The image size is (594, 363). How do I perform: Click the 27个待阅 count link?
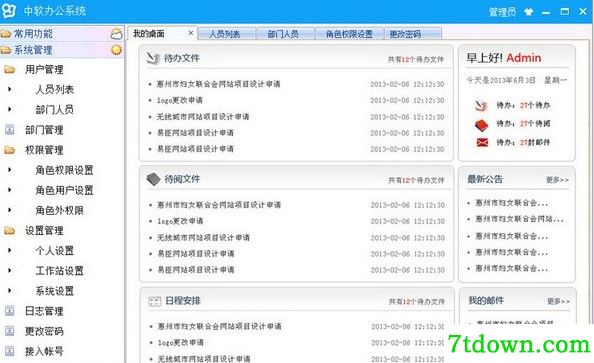[535, 124]
